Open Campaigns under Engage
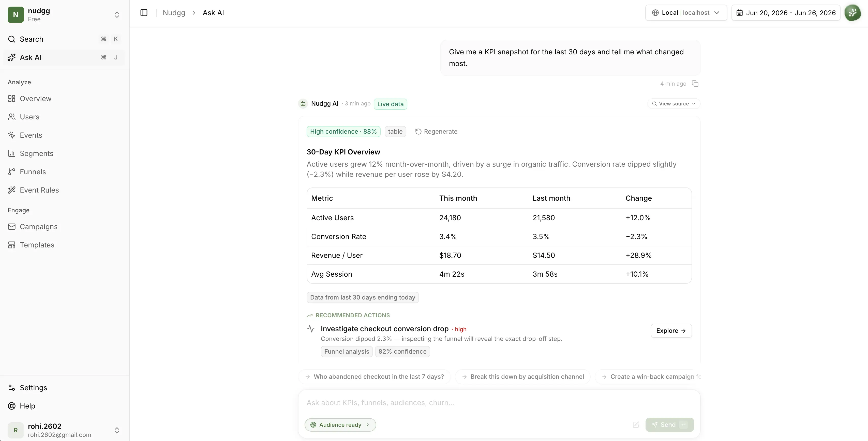 (64, 227)
